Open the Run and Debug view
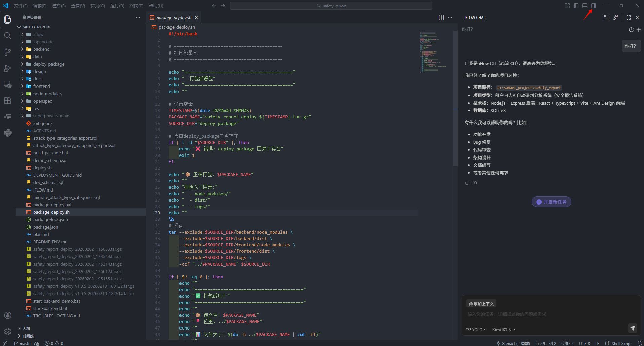644x346 pixels. point(7,68)
